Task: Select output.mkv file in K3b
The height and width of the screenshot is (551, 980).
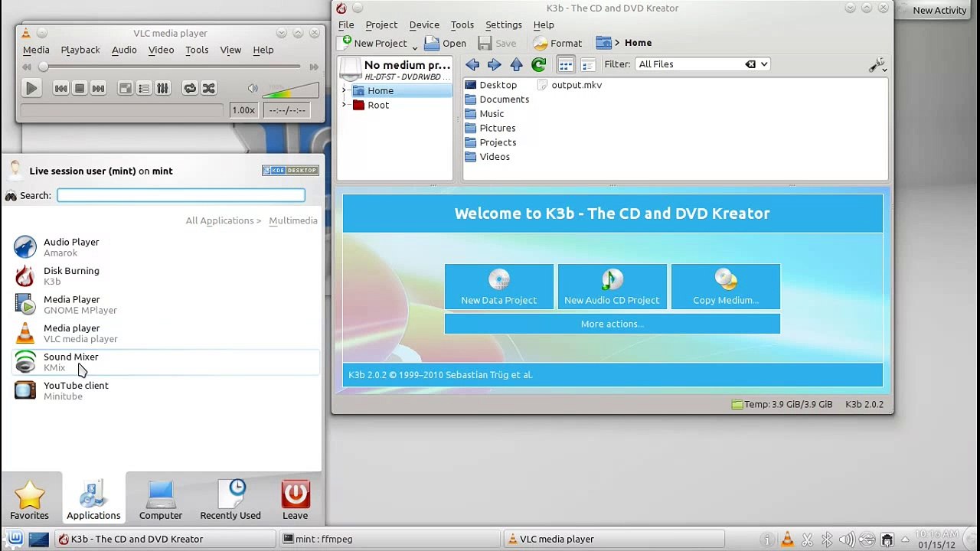Action: (570, 85)
